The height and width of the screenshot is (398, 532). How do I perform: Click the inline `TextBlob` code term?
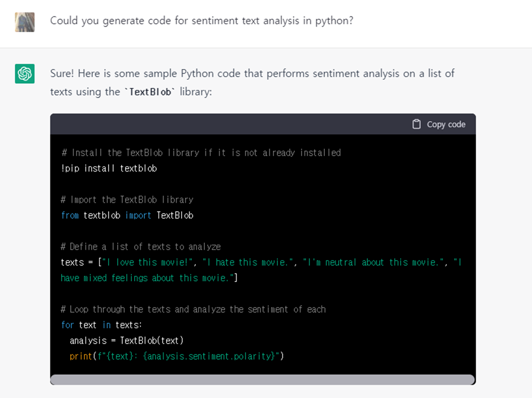(x=150, y=92)
